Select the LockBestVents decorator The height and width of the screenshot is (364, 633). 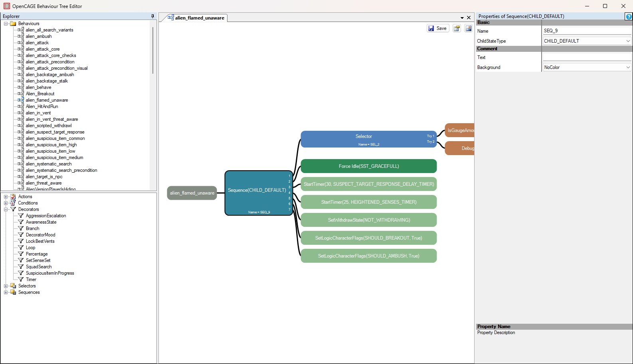point(40,241)
